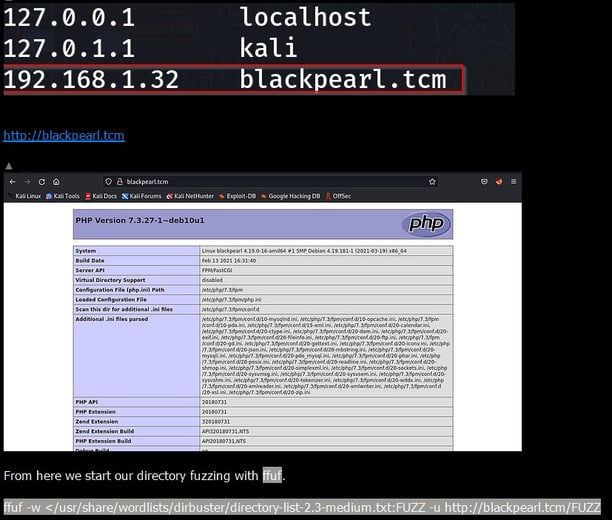This screenshot has height=520, width=612.
Task: Open the Kali Linux bookmark
Action: point(24,196)
